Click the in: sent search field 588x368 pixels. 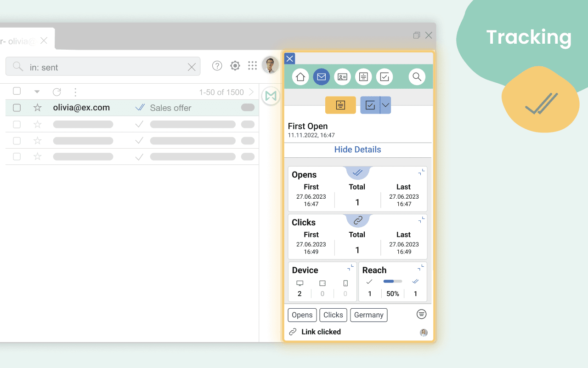103,67
